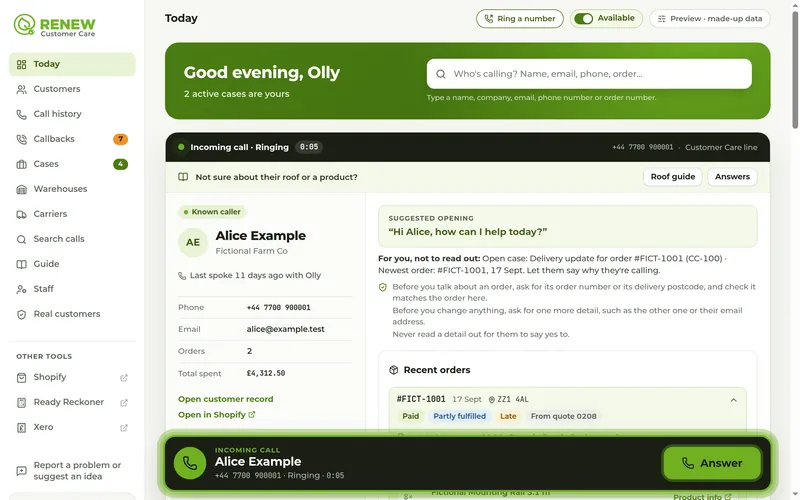The width and height of the screenshot is (800, 500).
Task: Click the Ready Reckoner calculator icon
Action: pyautogui.click(x=21, y=403)
